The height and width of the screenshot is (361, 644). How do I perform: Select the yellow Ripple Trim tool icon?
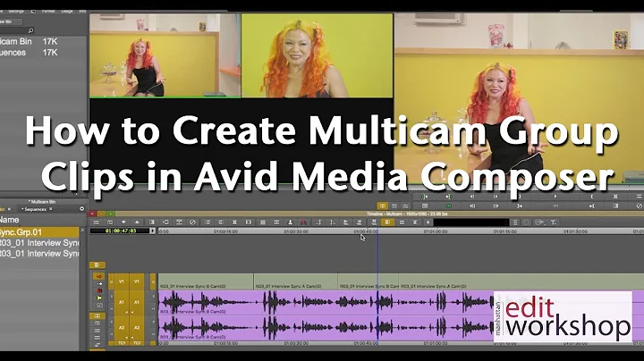(99, 298)
